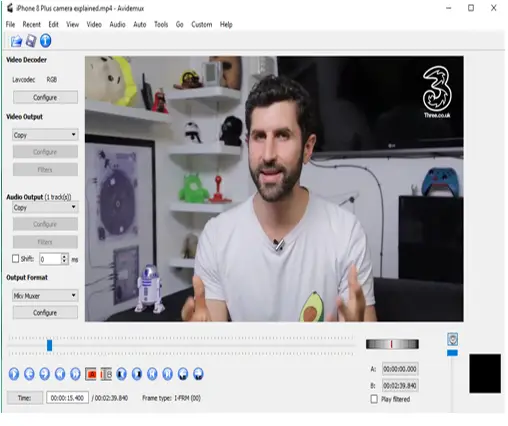Click Configure under Video Decoder
Image resolution: width=508 pixels, height=426 pixels.
click(x=45, y=97)
